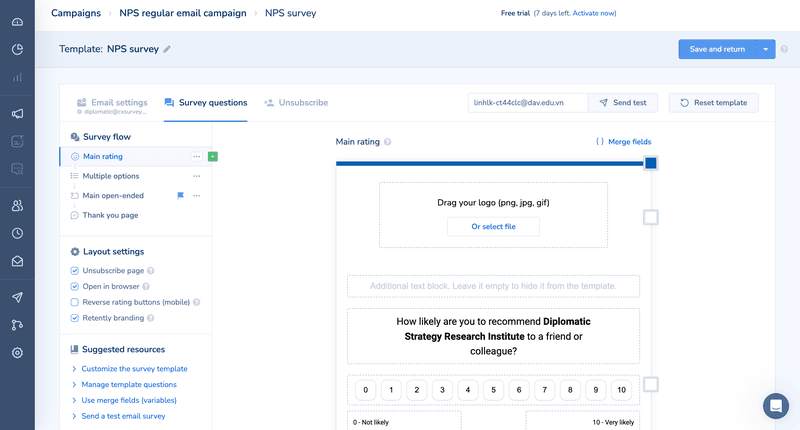Click the pencil icon next to NPS survey

[x=167, y=49]
